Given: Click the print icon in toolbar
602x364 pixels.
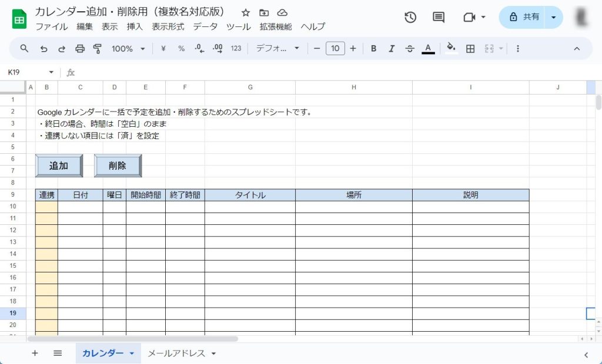Looking at the screenshot, I should [x=80, y=49].
